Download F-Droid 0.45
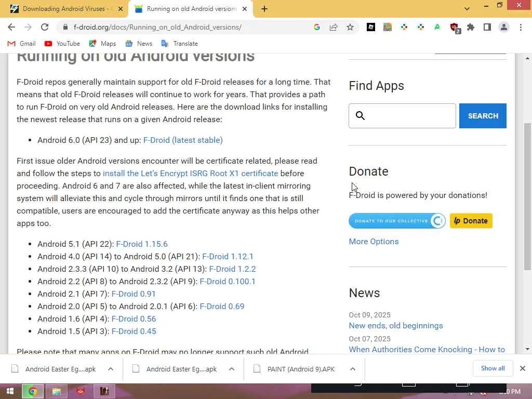Image resolution: width=532 pixels, height=399 pixels. (x=134, y=331)
